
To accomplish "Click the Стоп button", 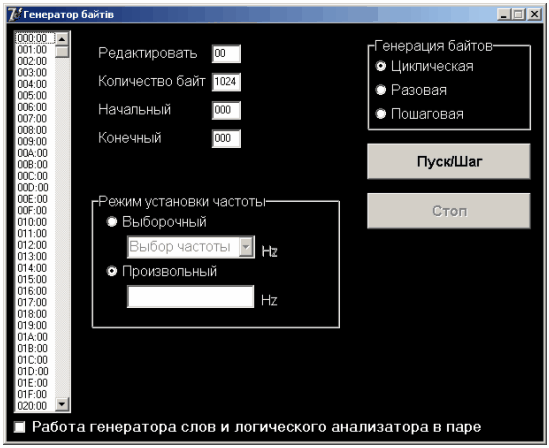I will (x=449, y=211).
